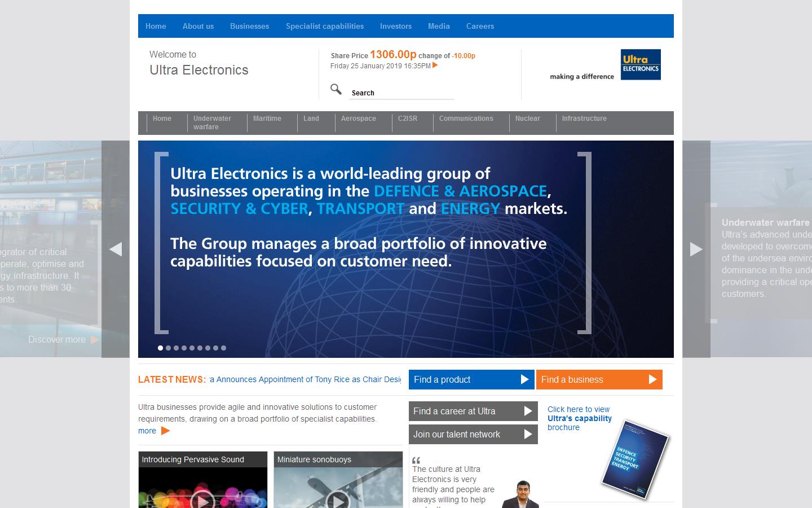Click arrow on Join our talent network

(528, 434)
